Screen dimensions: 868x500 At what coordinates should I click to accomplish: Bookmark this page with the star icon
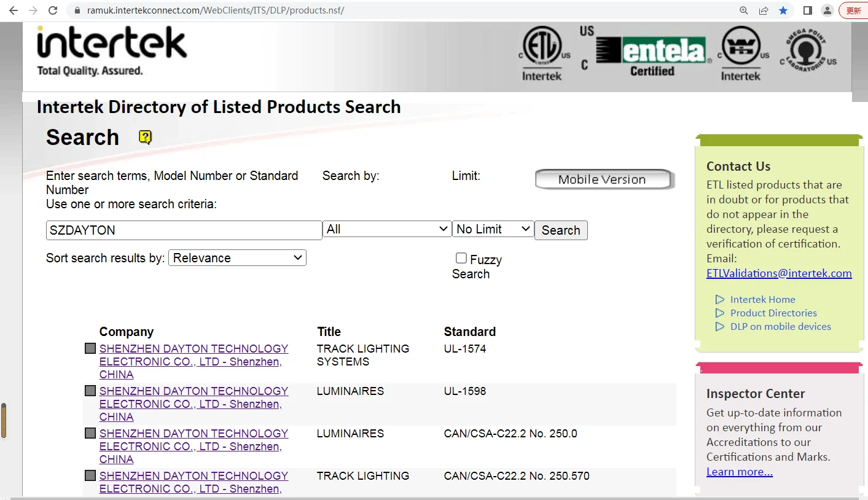783,10
